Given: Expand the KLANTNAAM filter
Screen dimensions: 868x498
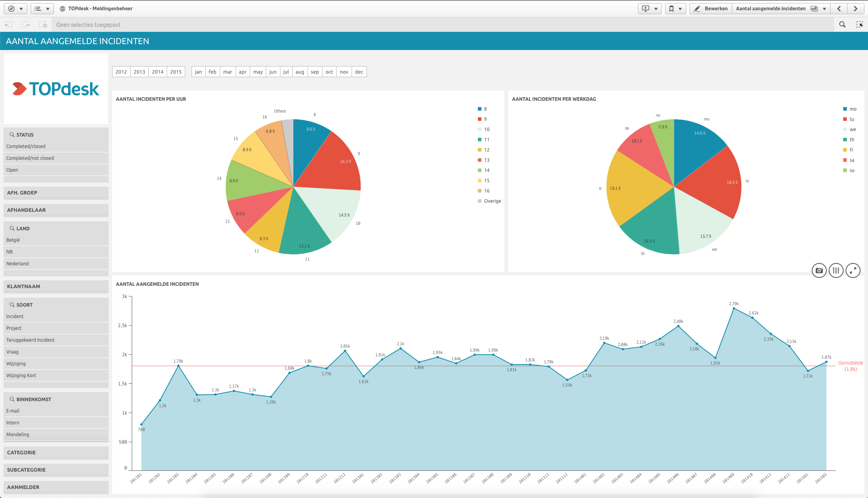Looking at the screenshot, I should (x=56, y=286).
